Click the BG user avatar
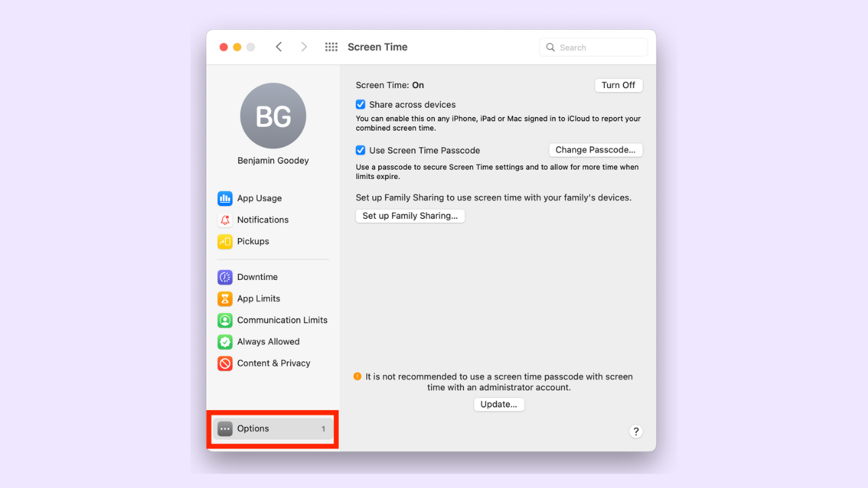Image resolution: width=868 pixels, height=488 pixels. (x=273, y=116)
